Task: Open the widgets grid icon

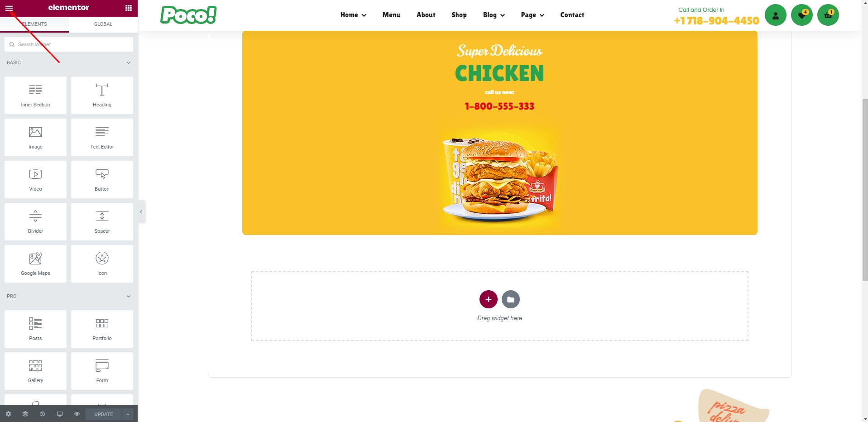Action: [129, 8]
